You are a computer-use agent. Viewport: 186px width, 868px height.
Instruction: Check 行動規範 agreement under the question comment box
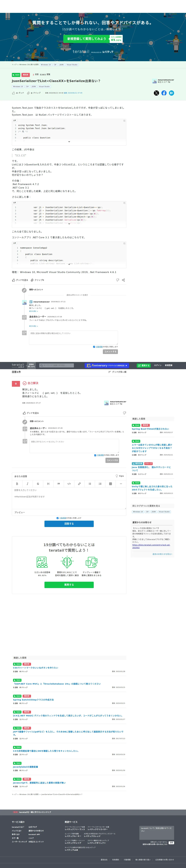point(94,347)
